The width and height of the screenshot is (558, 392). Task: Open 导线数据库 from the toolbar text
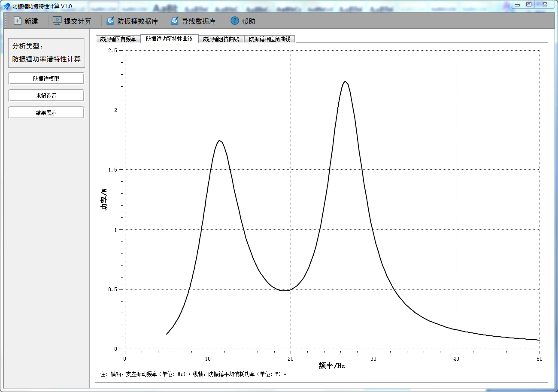[x=199, y=21]
